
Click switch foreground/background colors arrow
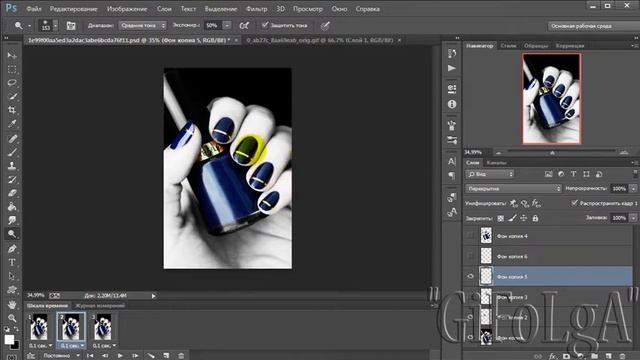pos(16,329)
